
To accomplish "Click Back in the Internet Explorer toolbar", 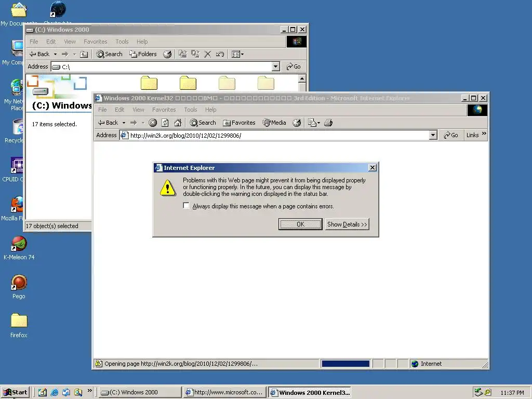I will [x=108, y=123].
